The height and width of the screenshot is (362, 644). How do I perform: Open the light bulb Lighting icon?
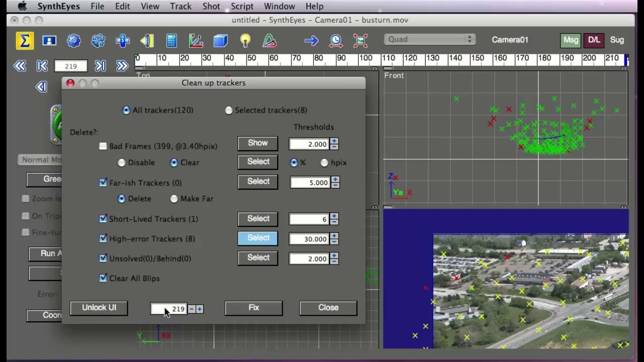[x=245, y=41]
